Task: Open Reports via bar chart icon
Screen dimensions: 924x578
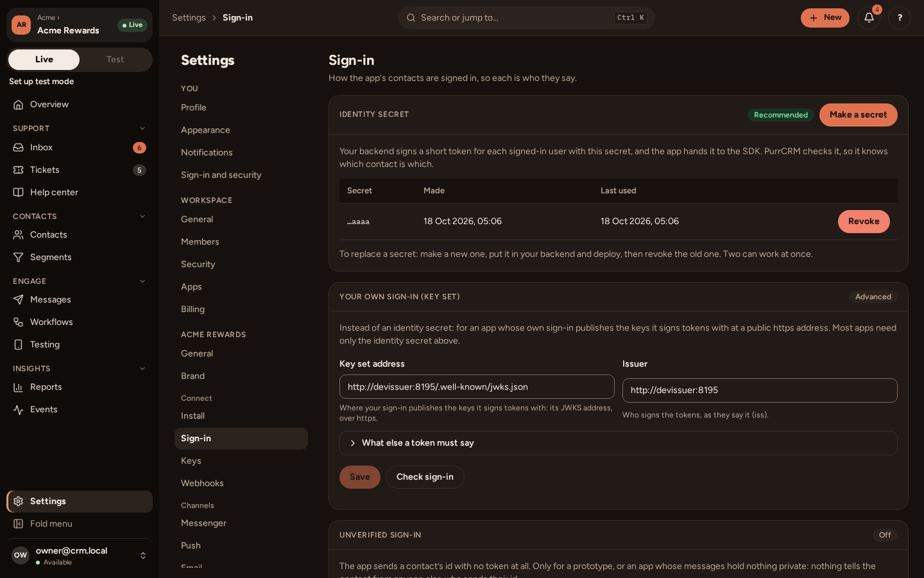Action: click(x=19, y=387)
